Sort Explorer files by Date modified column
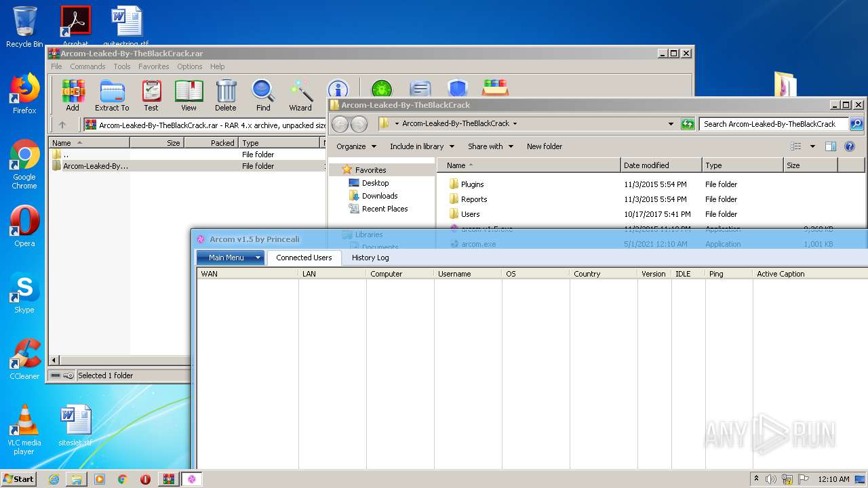Viewport: 868px width, 488px height. pos(661,165)
